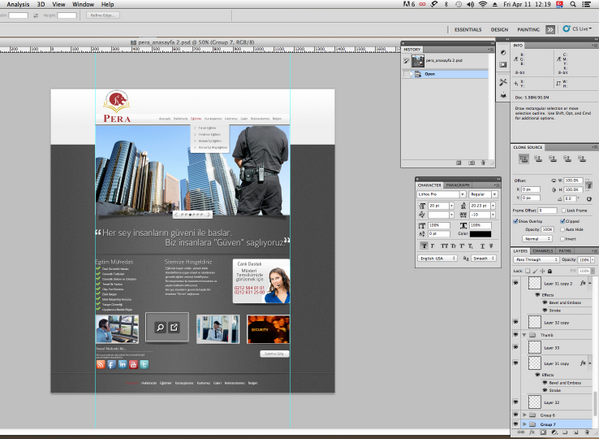Open the Pass Through blend mode dropdown
Viewport: 599px width, 439px height.
pos(536,259)
